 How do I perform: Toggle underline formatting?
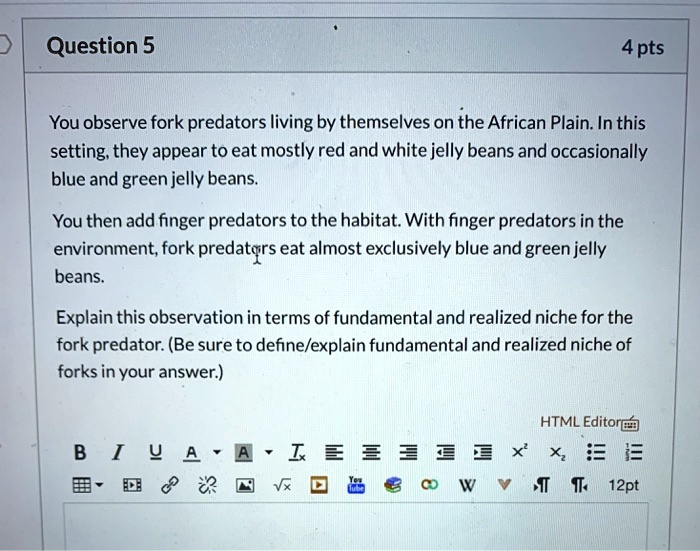click(155, 453)
